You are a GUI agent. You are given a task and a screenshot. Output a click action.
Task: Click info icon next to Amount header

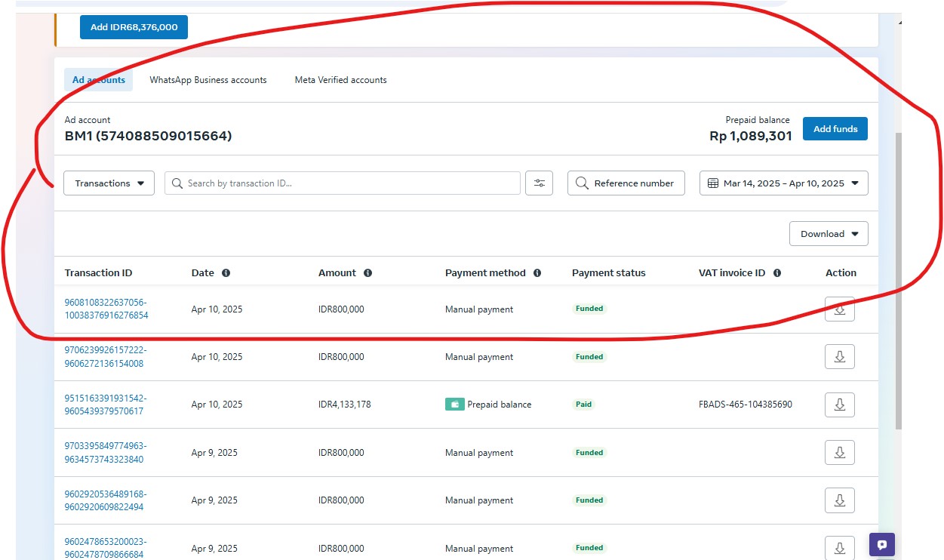(367, 273)
